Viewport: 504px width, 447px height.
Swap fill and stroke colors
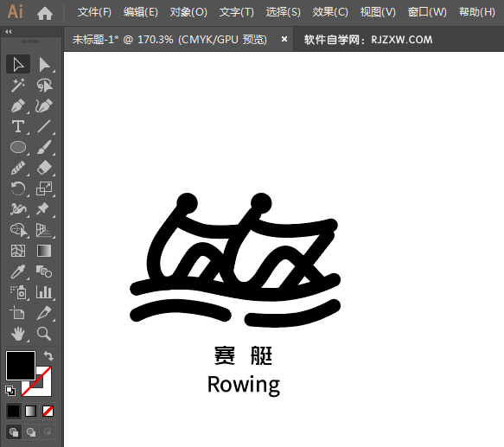coord(48,356)
